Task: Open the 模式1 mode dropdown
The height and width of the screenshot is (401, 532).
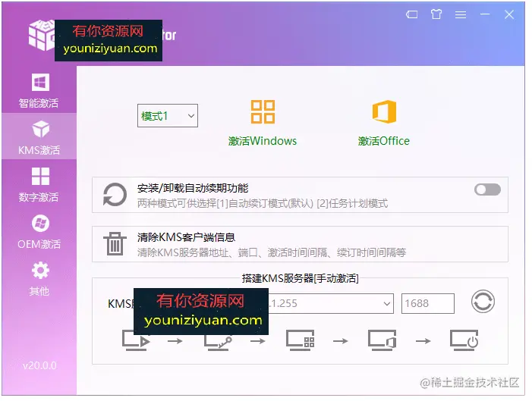Action: [168, 115]
